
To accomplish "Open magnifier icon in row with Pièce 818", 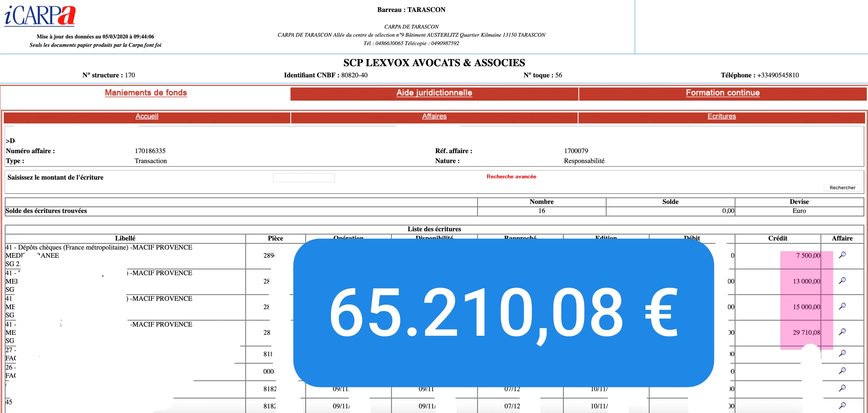I will (842, 353).
